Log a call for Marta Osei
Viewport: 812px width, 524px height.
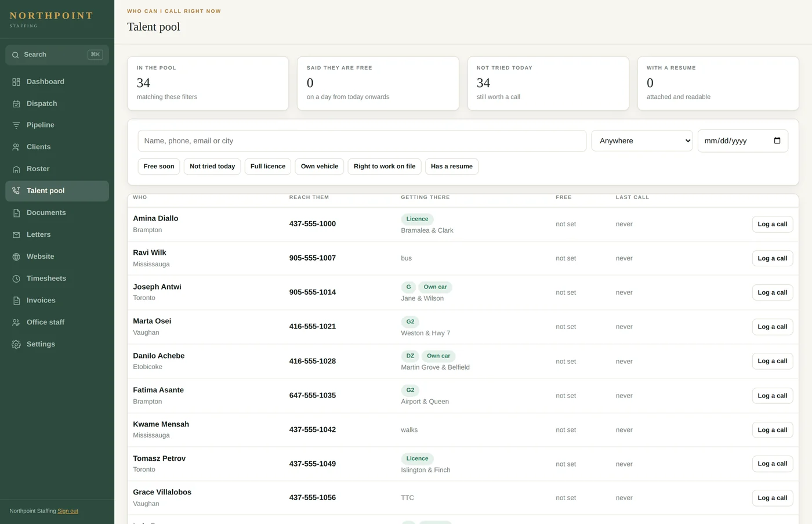[773, 327]
